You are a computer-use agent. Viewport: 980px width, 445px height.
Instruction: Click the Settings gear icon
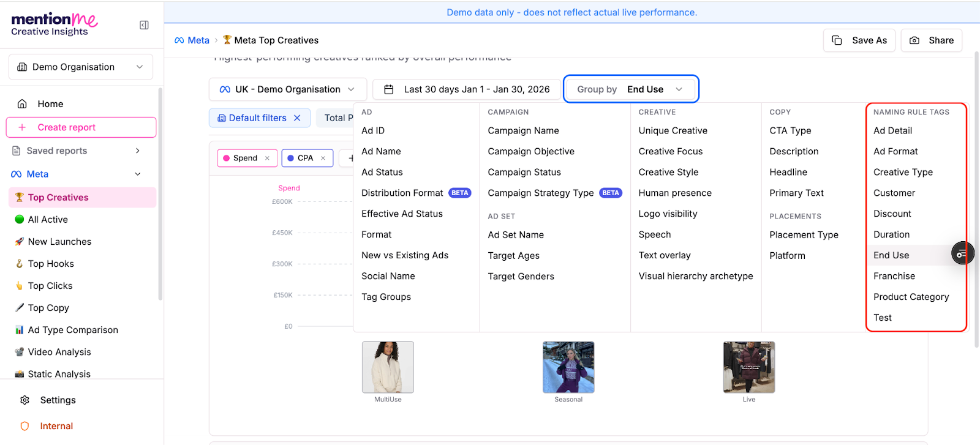pos(25,400)
